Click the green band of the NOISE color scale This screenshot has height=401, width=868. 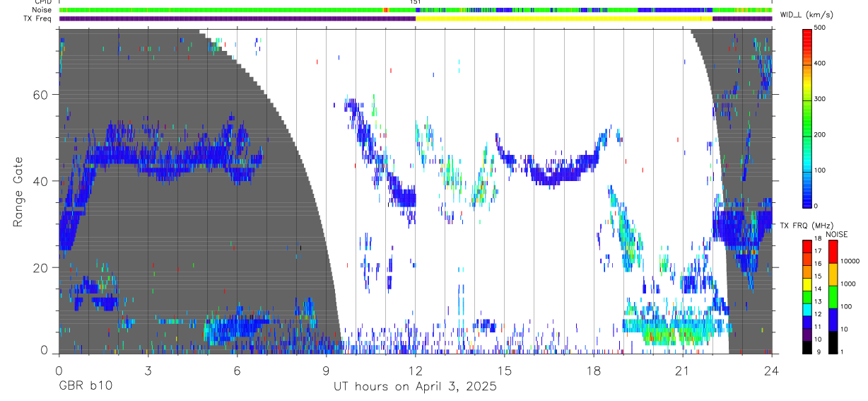833,297
